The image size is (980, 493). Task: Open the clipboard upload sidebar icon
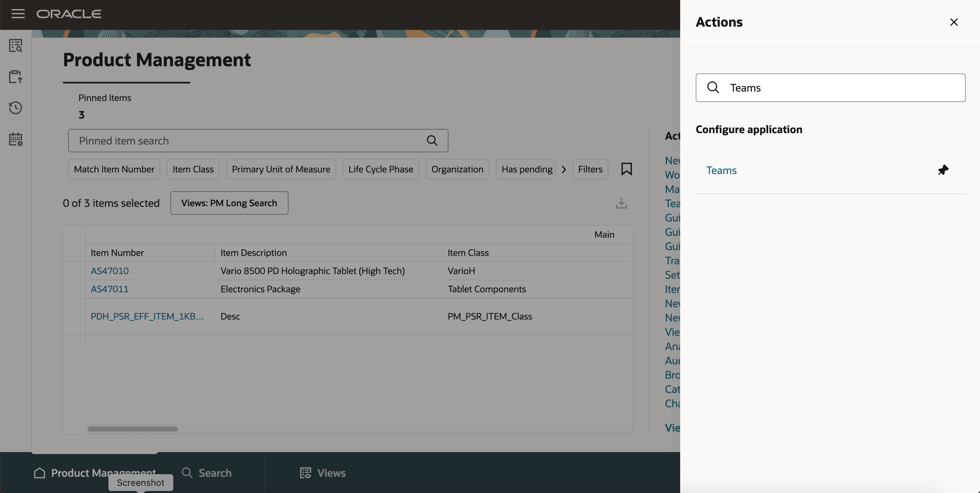16,77
